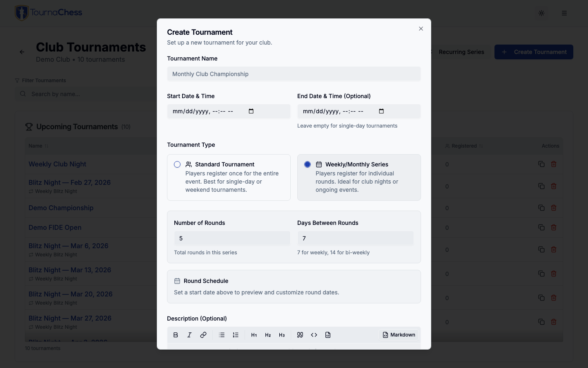Insert a blockquote in the description
This screenshot has width=588, height=368.
coord(300,335)
